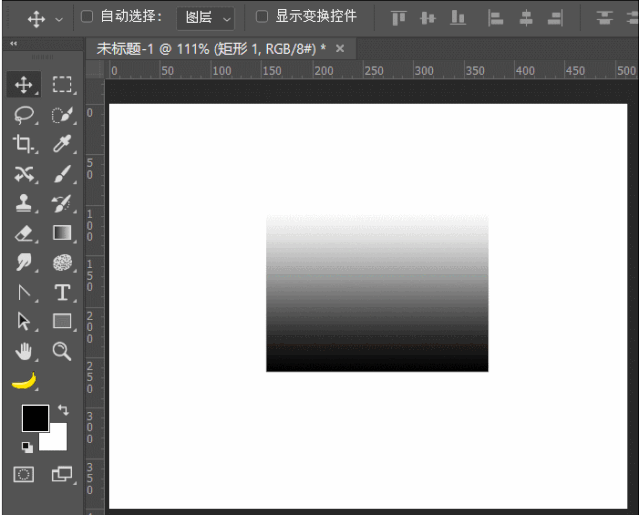The image size is (639, 515).
Task: Close the 未标题-1 document tab
Action: [x=340, y=49]
